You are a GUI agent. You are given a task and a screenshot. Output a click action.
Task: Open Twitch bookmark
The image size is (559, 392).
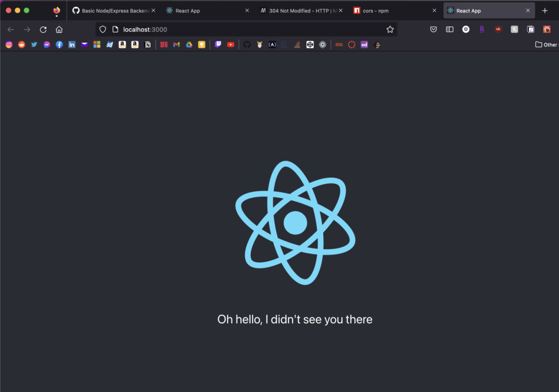pos(218,45)
